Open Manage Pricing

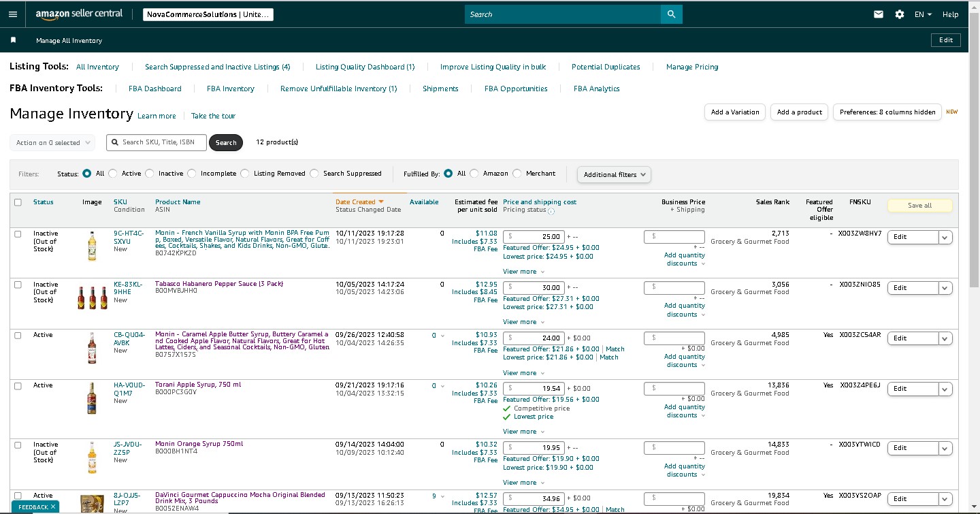pyautogui.click(x=692, y=67)
